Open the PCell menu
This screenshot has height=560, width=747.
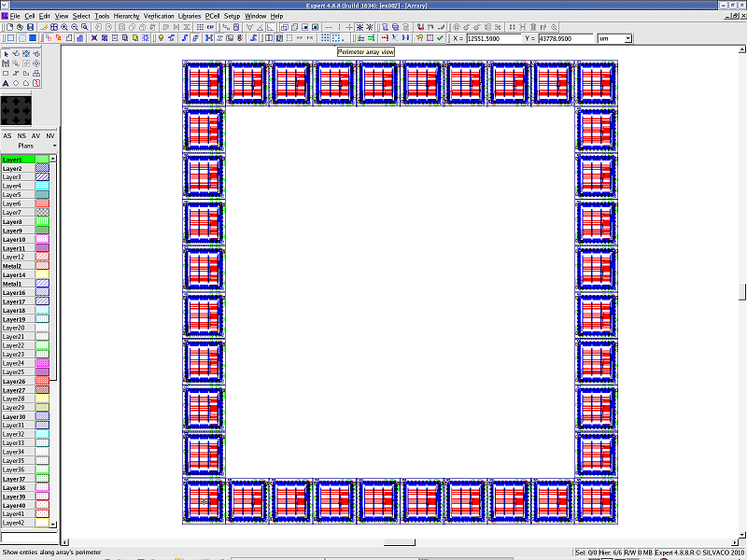212,16
